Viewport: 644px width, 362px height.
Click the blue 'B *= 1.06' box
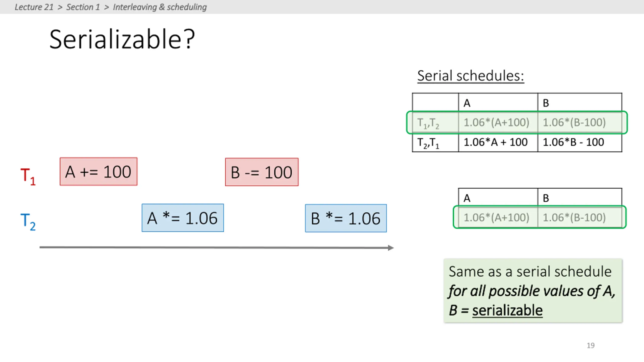(x=346, y=218)
